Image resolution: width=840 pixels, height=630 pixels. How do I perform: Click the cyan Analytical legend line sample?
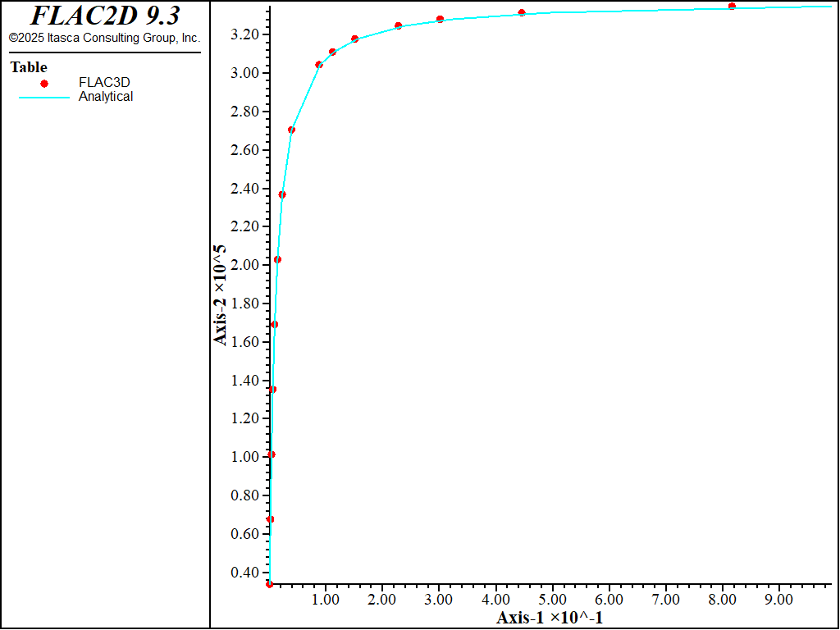pyautogui.click(x=44, y=97)
